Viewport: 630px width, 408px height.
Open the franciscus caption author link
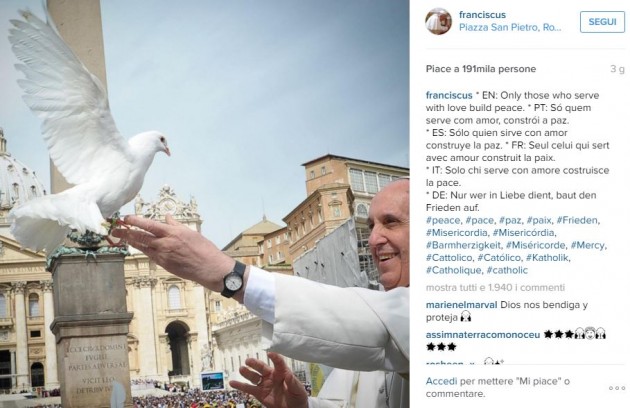pyautogui.click(x=449, y=95)
